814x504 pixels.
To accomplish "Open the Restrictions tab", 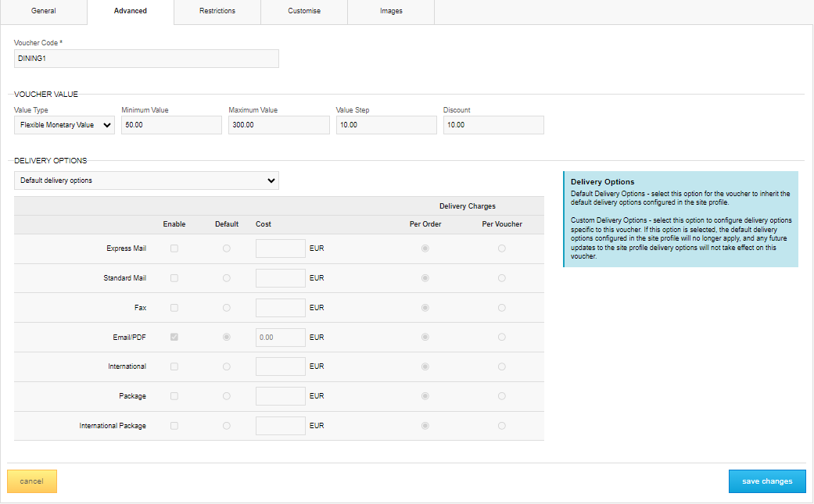I will [217, 11].
